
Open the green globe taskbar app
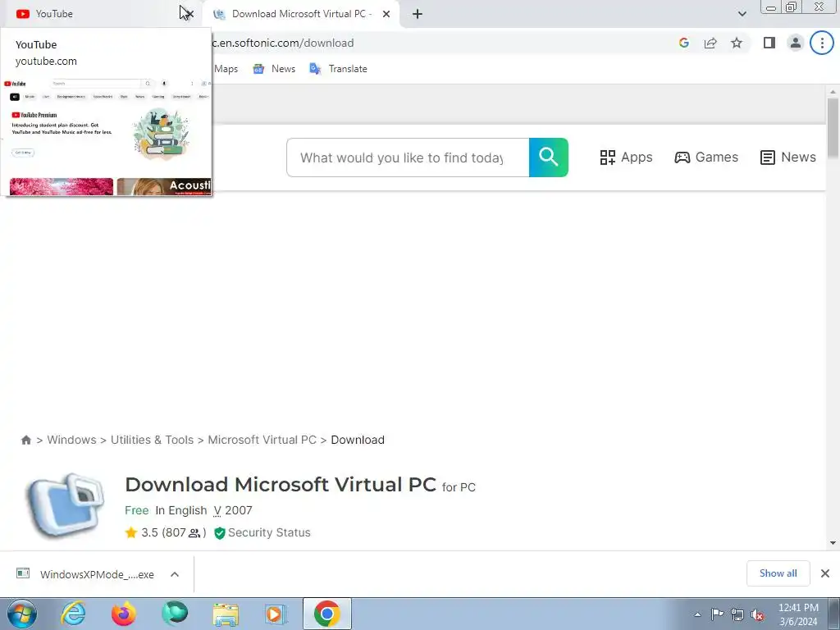[x=175, y=614]
